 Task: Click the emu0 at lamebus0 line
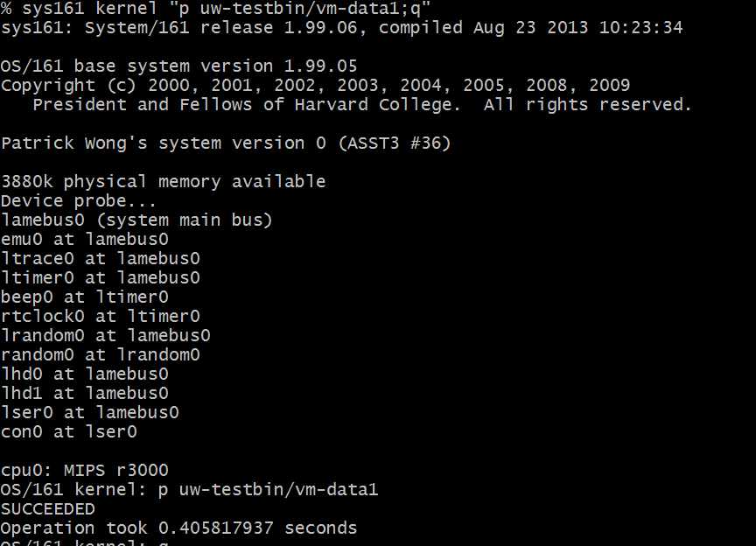pyautogui.click(x=84, y=239)
